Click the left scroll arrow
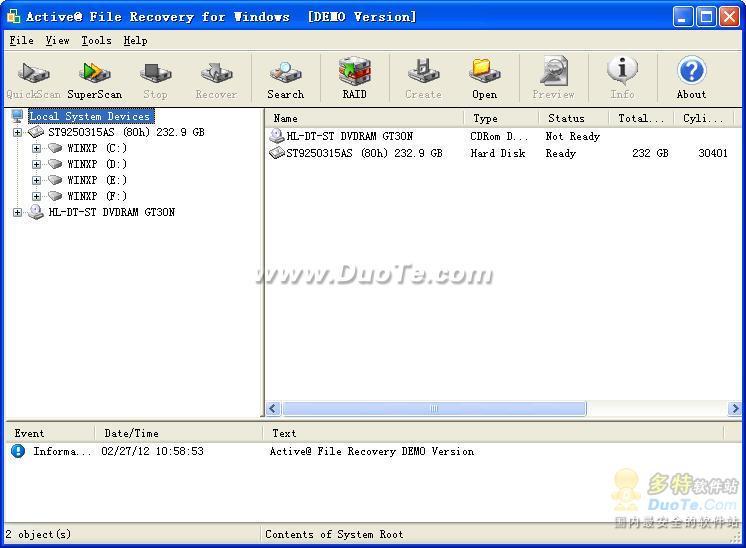The height and width of the screenshot is (548, 746). [273, 408]
